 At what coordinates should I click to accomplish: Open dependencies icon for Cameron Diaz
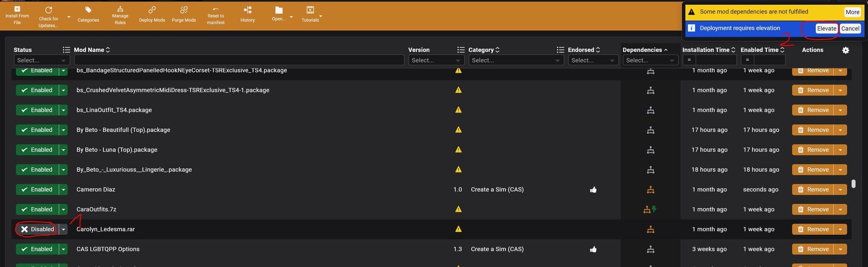coord(651,190)
